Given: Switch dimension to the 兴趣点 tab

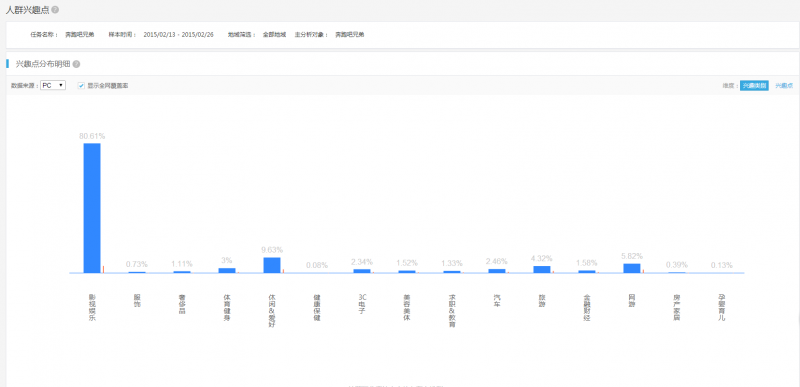Looking at the screenshot, I should tap(784, 86).
